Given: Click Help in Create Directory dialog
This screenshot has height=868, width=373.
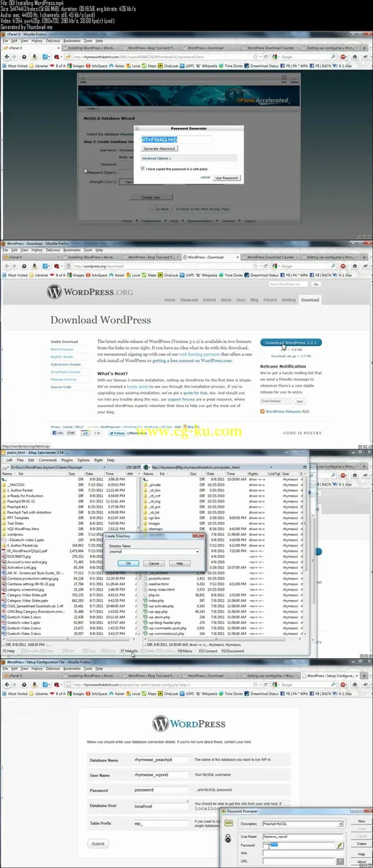Looking at the screenshot, I should [179, 563].
